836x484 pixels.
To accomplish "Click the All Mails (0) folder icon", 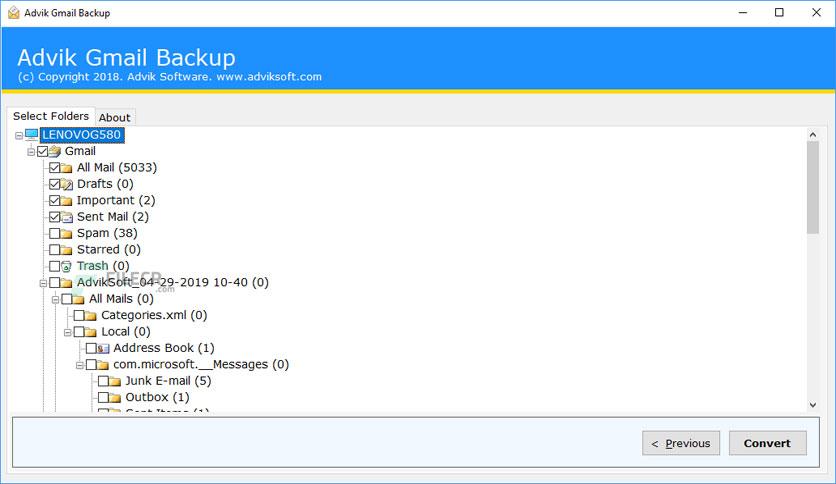I will (79, 299).
